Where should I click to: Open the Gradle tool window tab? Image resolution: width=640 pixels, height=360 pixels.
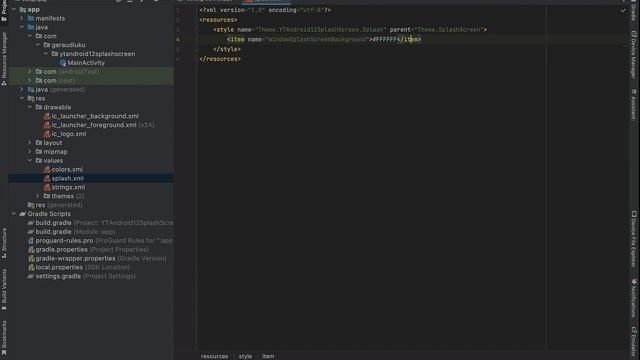coord(634,11)
